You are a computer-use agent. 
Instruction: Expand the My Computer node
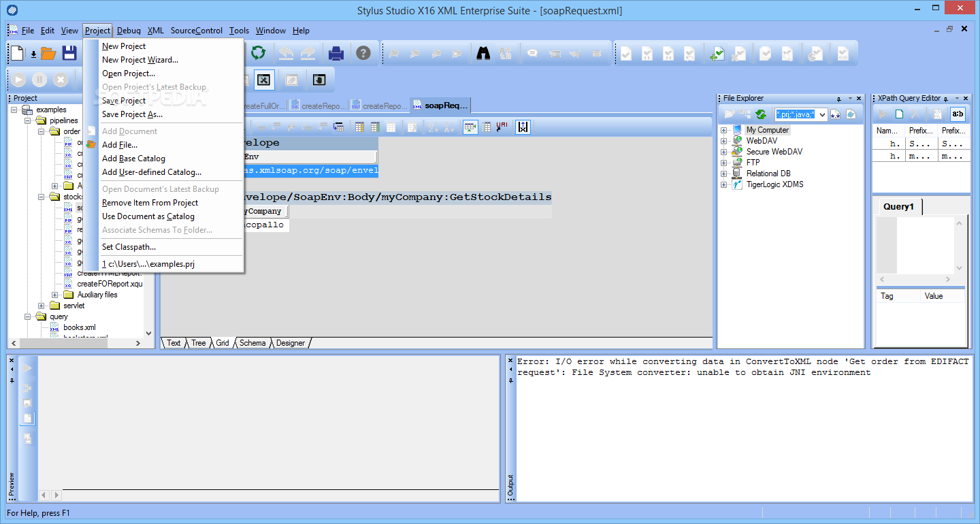(724, 130)
